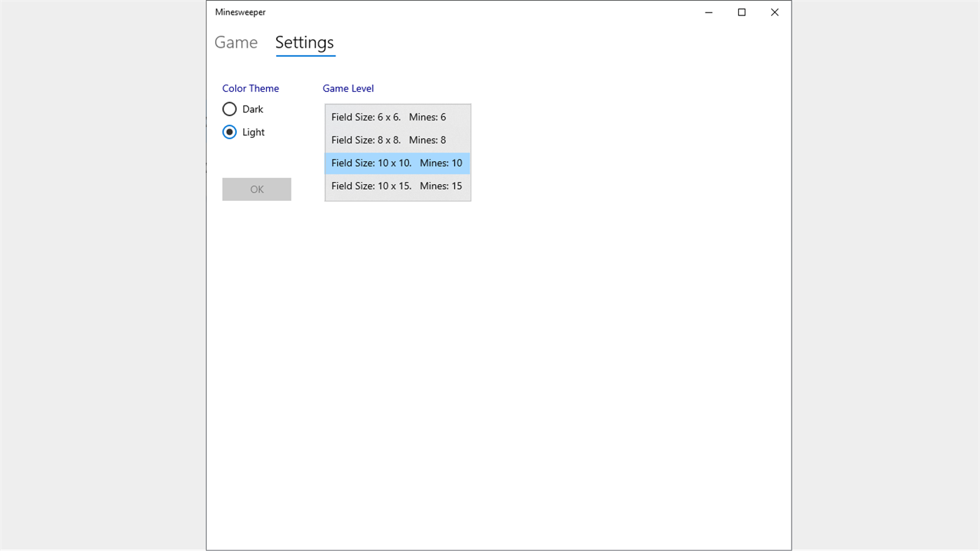This screenshot has height=551, width=980.
Task: Choose the highlighted 10 x 10 level
Action: point(397,163)
